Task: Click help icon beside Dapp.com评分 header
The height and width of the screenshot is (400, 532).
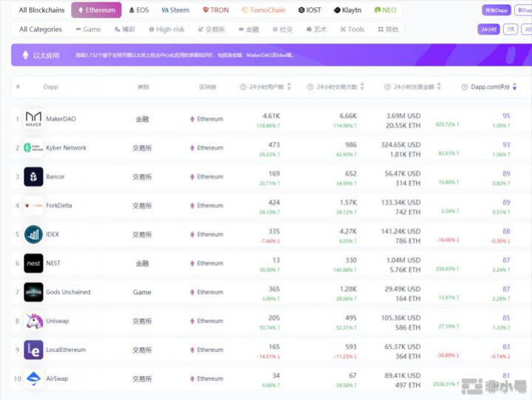Action: pos(465,87)
